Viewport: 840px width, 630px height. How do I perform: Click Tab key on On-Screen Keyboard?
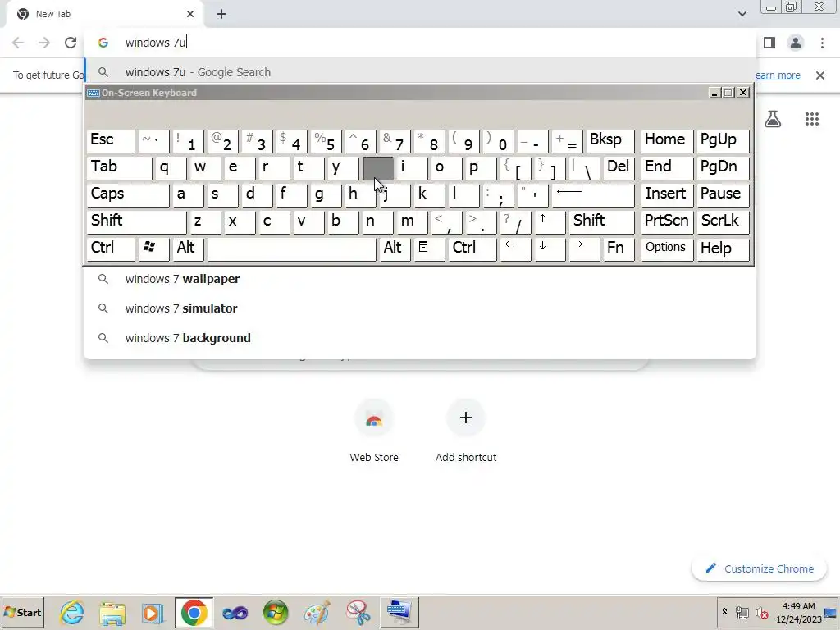click(x=120, y=167)
